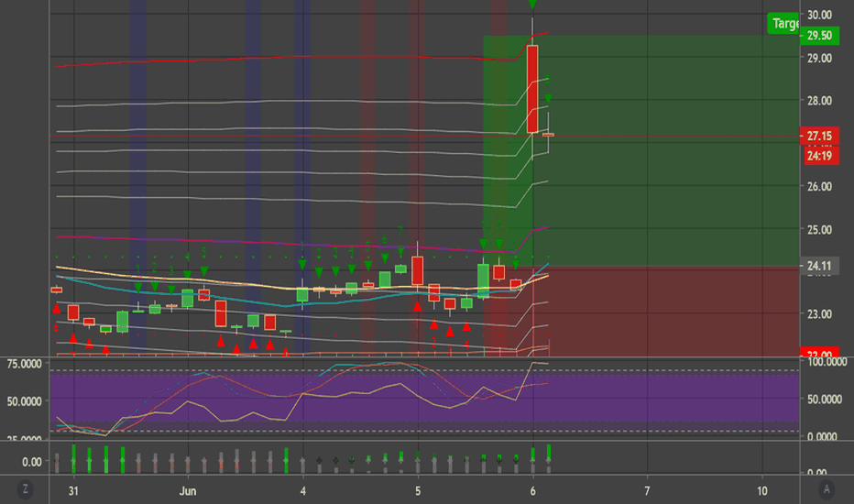Image resolution: width=854 pixels, height=504 pixels.
Task: Click the red 27.15 current price label
Action: (819, 137)
